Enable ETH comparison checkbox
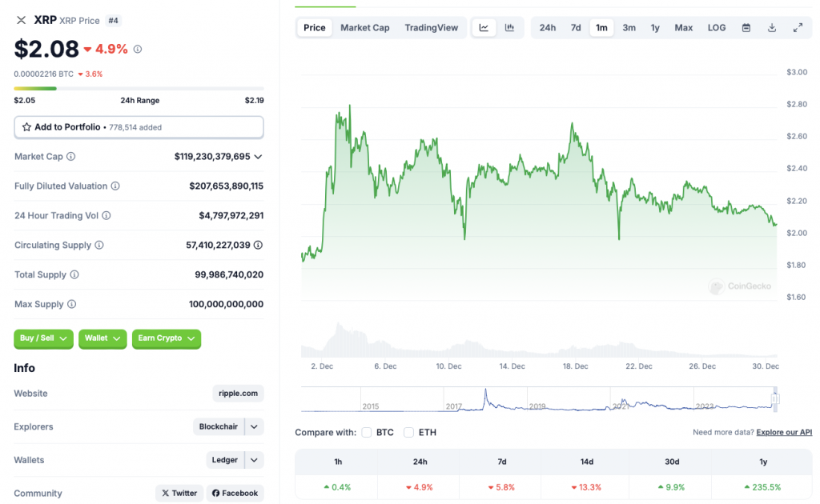Image resolution: width=820 pixels, height=504 pixels. (x=409, y=433)
